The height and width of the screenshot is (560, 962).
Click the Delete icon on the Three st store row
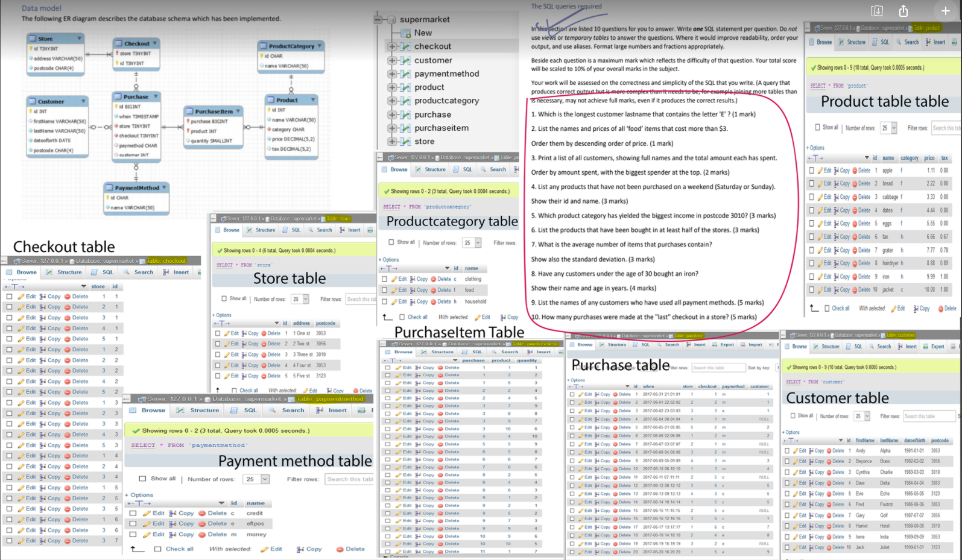(264, 355)
